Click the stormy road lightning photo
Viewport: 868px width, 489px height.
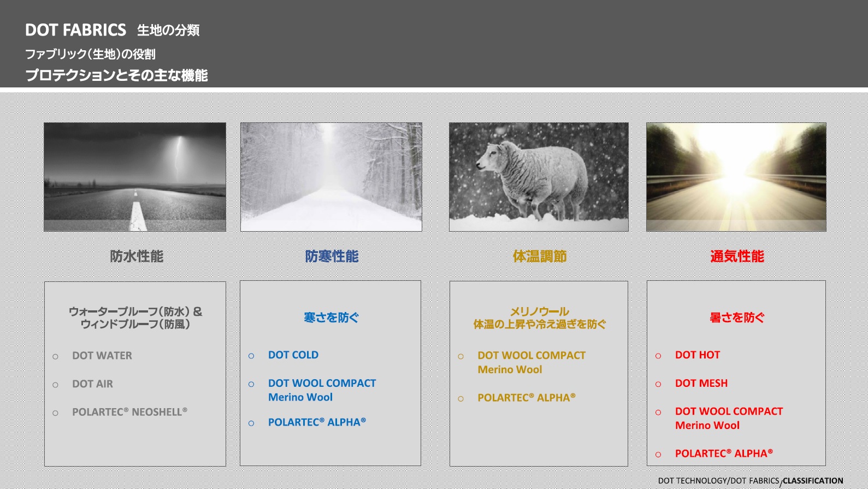click(135, 176)
